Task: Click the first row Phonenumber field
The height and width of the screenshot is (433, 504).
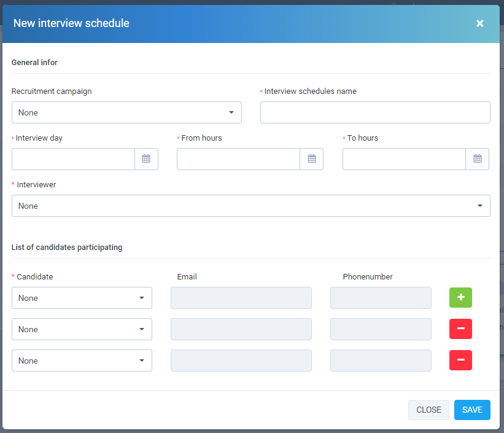Action: click(x=381, y=298)
